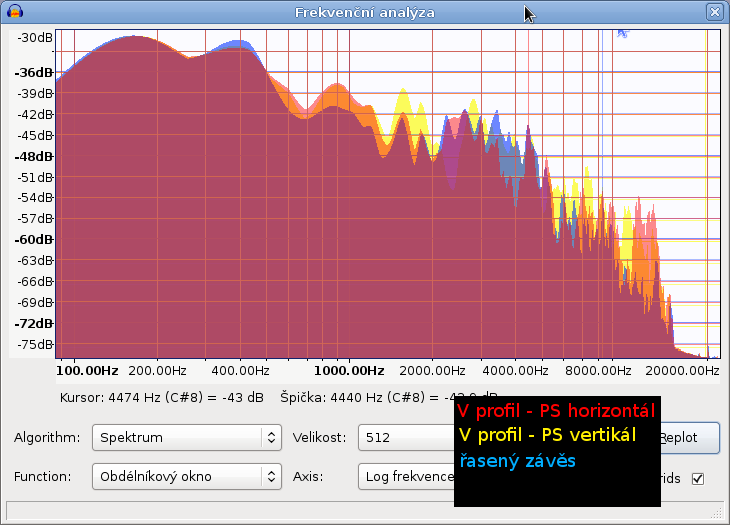Toggle the Grids checkbox
The width and height of the screenshot is (730, 525).
click(698, 478)
